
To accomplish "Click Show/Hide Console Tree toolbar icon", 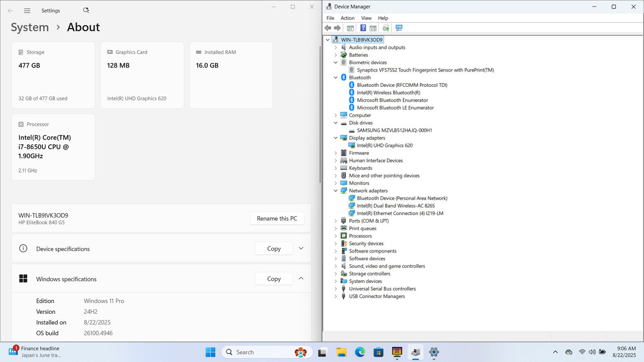I will 350,28.
